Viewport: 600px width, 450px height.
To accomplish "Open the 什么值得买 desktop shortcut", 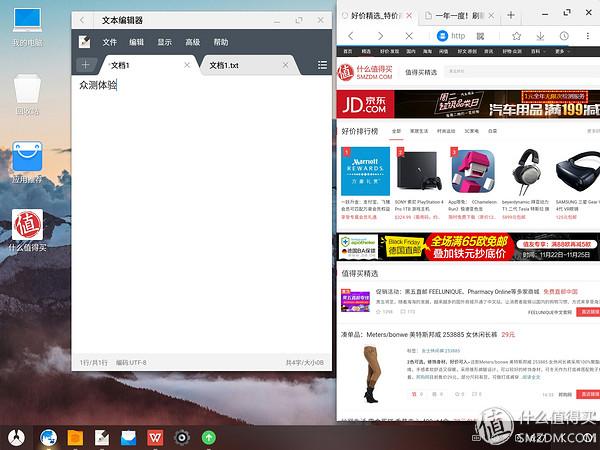I will point(28,230).
